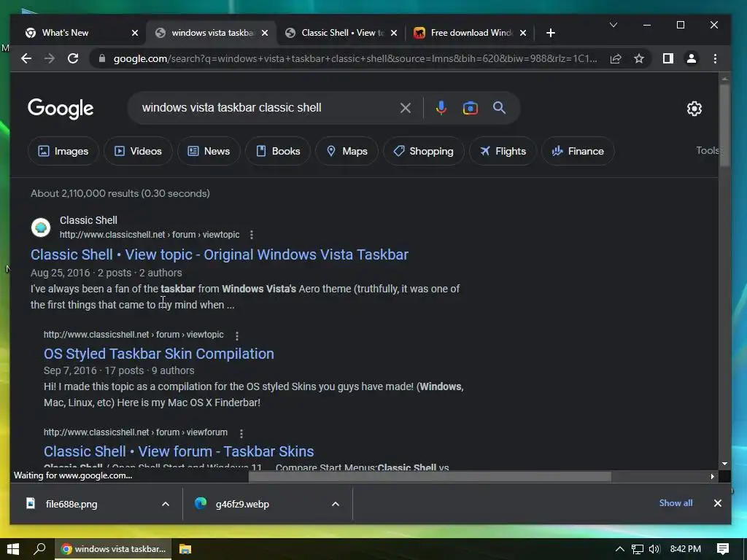747x560 pixels.
Task: Click the forward navigation arrow
Action: (50, 58)
